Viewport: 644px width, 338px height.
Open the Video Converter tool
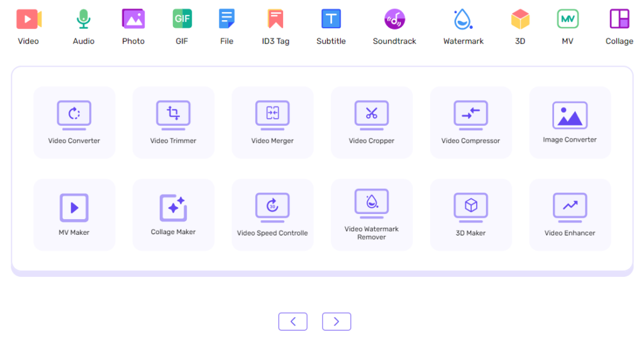pos(74,122)
